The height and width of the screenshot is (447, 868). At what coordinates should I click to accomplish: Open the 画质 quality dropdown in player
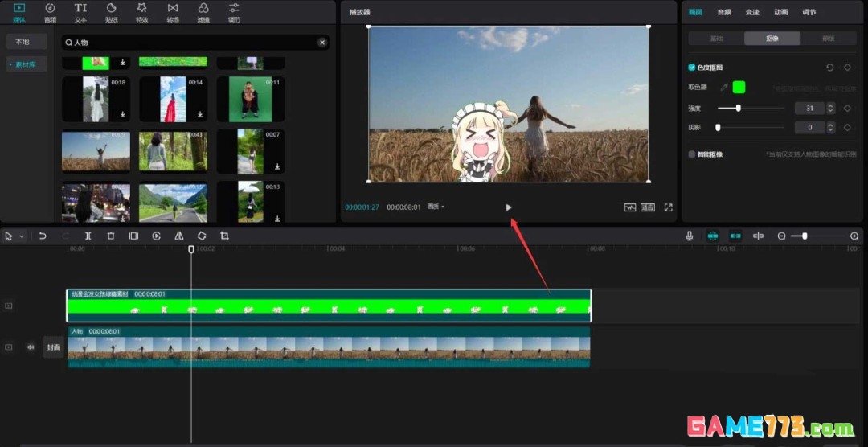point(436,207)
